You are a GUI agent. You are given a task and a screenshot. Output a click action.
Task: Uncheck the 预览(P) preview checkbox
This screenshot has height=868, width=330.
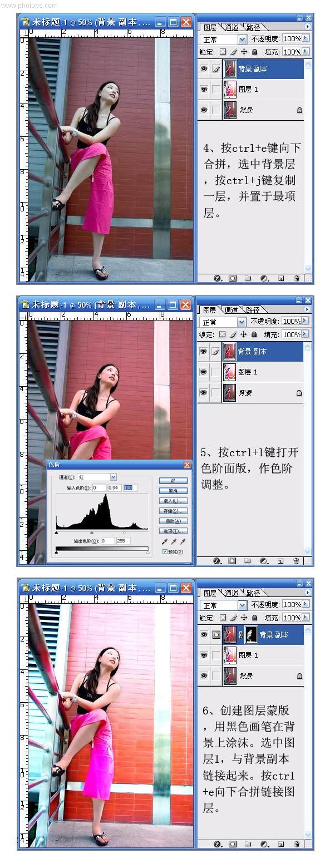click(165, 551)
